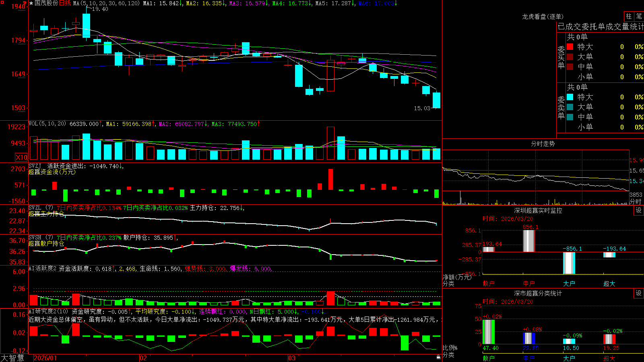Click the 02 month marker on timeline

(143, 358)
